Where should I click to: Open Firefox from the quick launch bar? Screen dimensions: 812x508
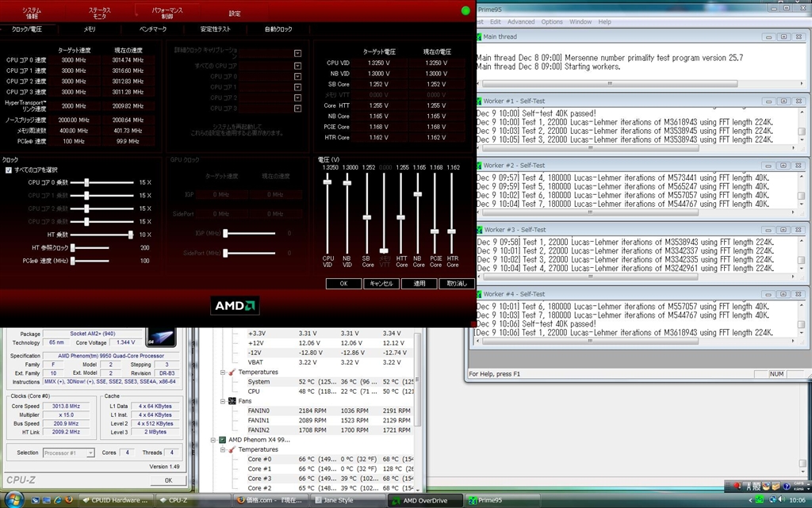[x=69, y=500]
